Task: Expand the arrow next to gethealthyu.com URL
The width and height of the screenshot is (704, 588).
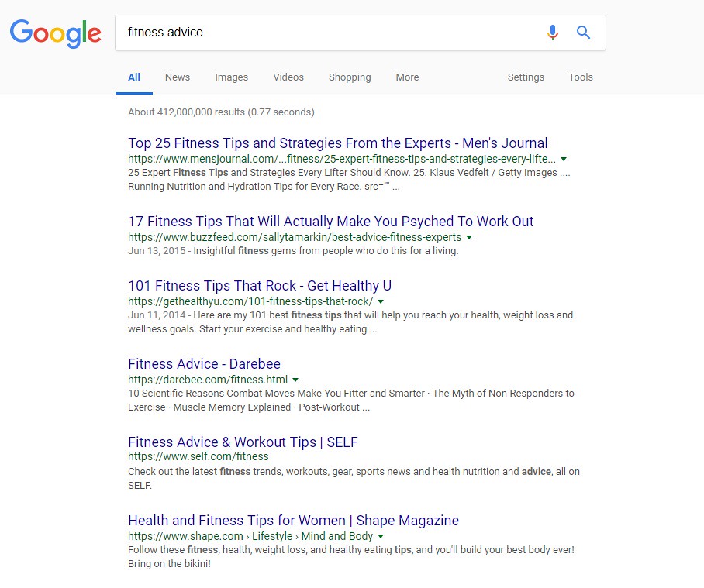Action: [381, 301]
